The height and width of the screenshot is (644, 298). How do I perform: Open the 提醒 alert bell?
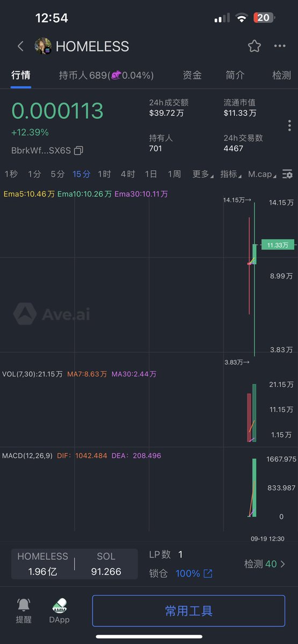24,611
